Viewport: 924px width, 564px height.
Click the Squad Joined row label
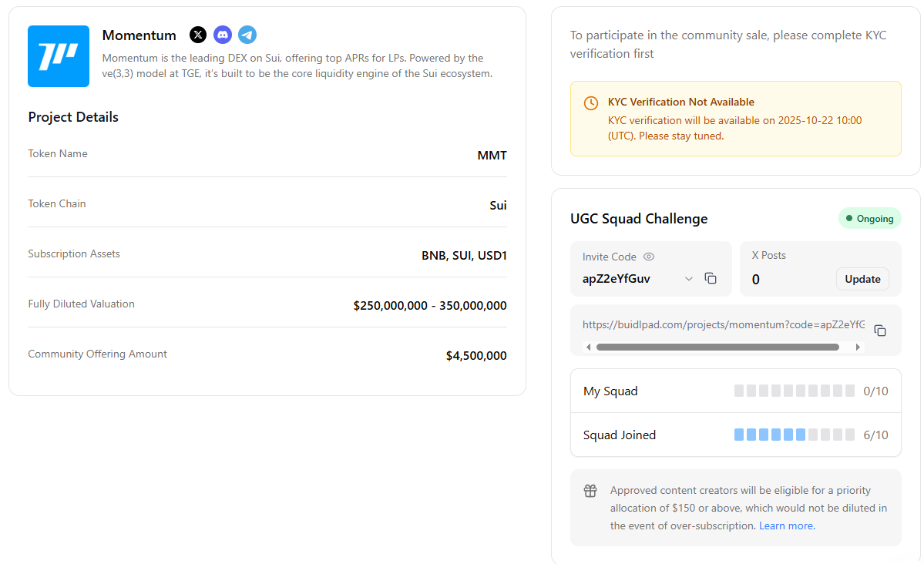click(620, 435)
